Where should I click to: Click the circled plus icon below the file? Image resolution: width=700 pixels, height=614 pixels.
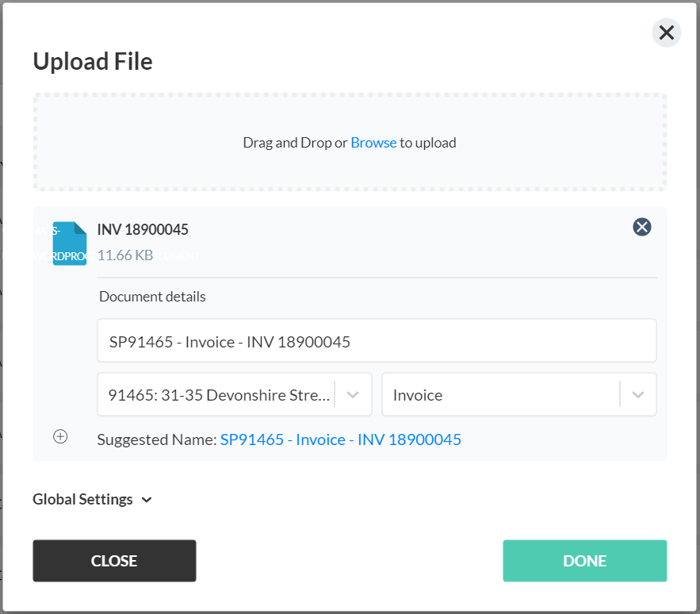[60, 436]
